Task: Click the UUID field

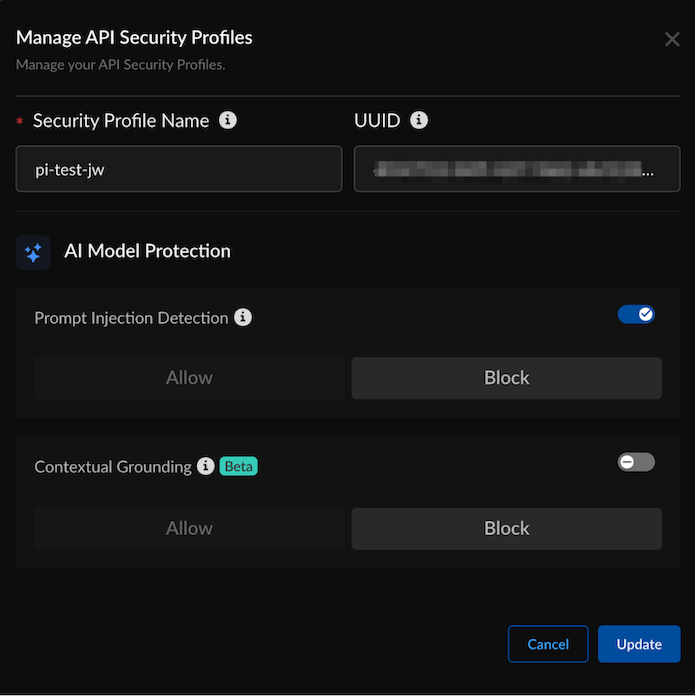Action: pyautogui.click(x=517, y=169)
